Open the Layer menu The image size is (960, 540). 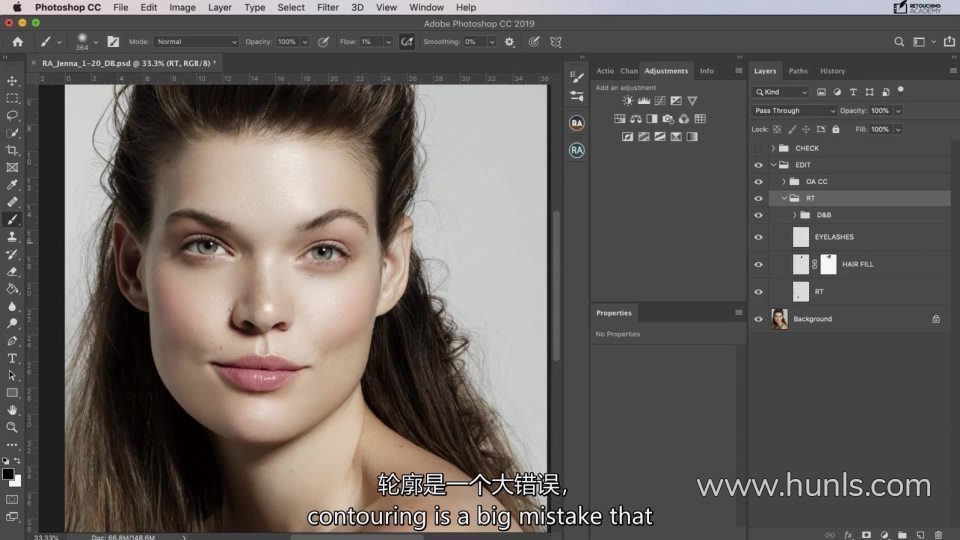coord(219,7)
